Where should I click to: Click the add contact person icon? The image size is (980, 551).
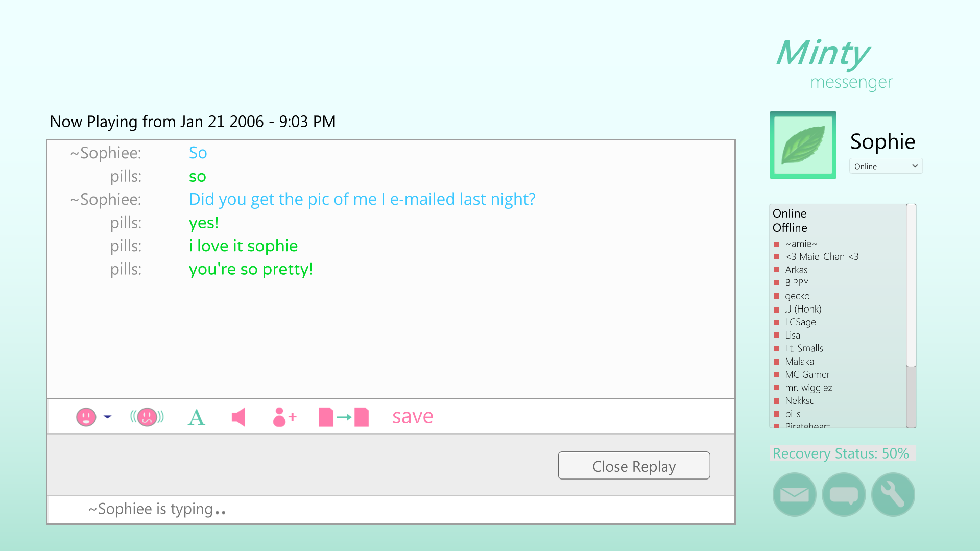pyautogui.click(x=284, y=417)
